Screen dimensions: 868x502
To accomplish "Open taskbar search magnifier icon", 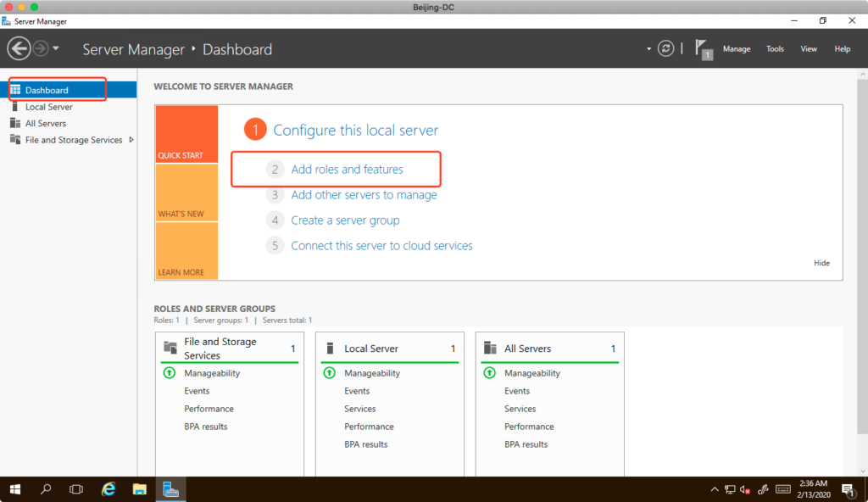I will (x=46, y=489).
